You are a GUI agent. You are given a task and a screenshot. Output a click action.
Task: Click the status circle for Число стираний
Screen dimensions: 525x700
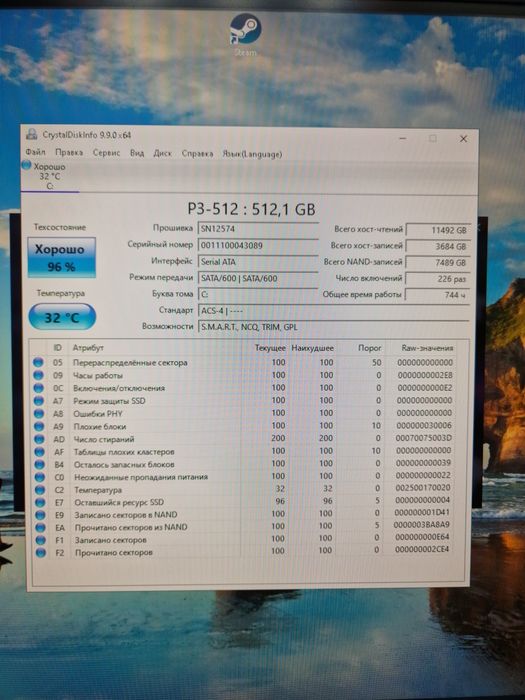39,439
